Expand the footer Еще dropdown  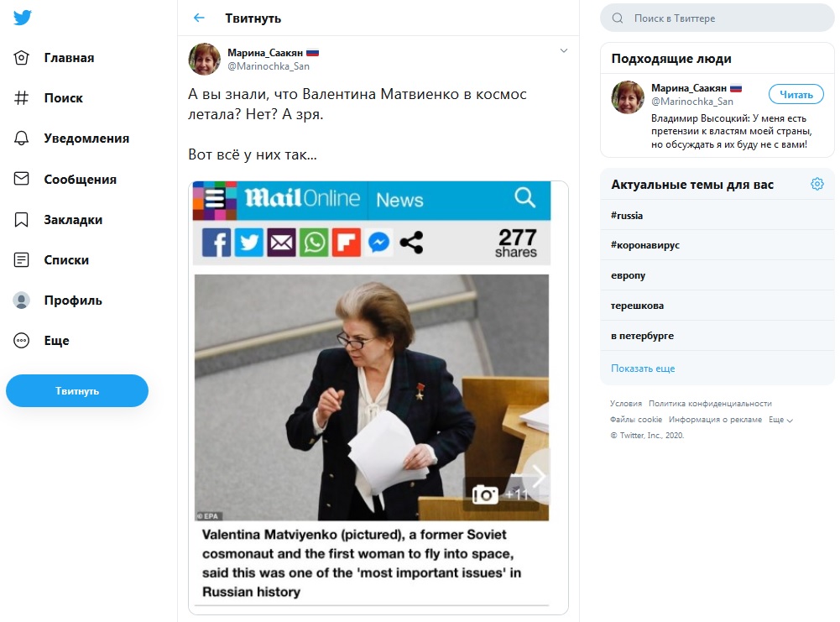[780, 420]
